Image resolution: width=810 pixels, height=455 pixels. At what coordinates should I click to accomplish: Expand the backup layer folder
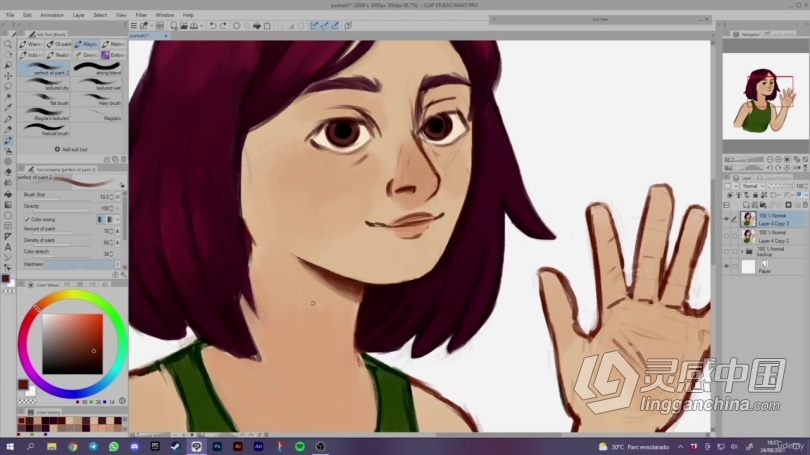point(742,252)
